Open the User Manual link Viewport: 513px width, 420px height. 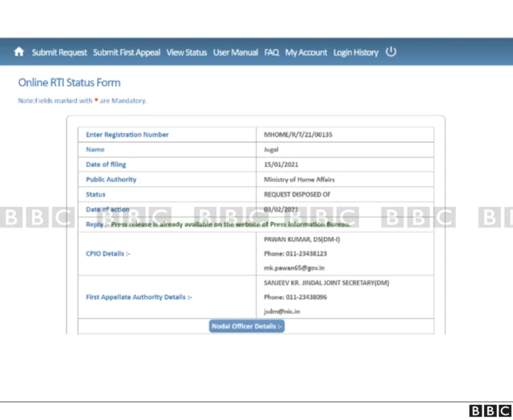click(236, 53)
